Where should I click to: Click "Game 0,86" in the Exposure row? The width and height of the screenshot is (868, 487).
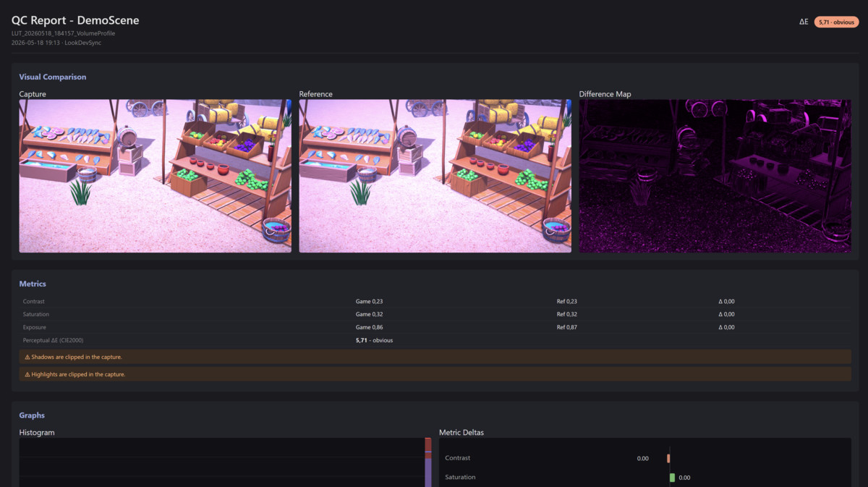point(369,327)
